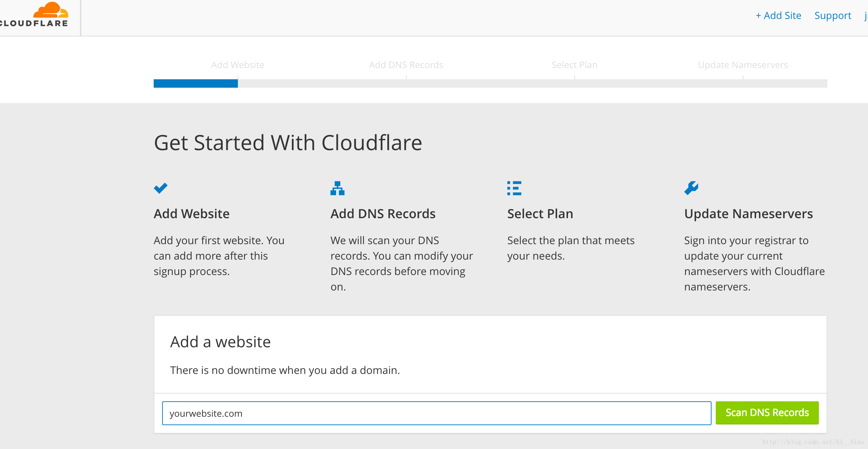
Task: Select the Select Plan progress step label
Action: (574, 65)
